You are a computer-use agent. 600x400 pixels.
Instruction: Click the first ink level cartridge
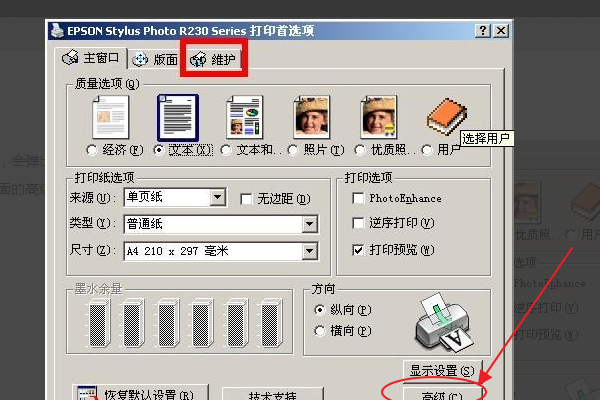tap(99, 323)
